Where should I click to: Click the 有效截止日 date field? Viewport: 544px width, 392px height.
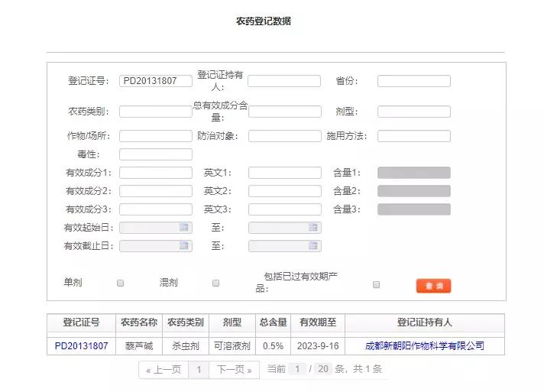(156, 246)
